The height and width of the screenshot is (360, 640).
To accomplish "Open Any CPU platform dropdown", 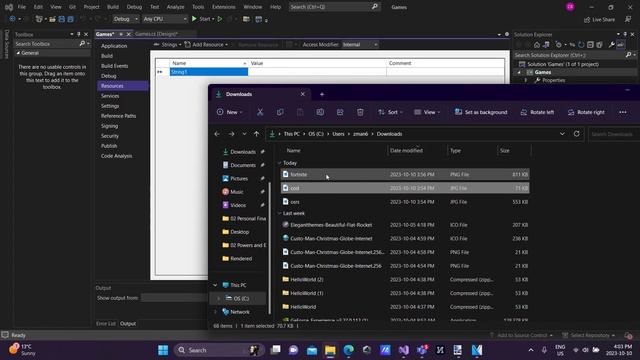I will pyautogui.click(x=164, y=19).
